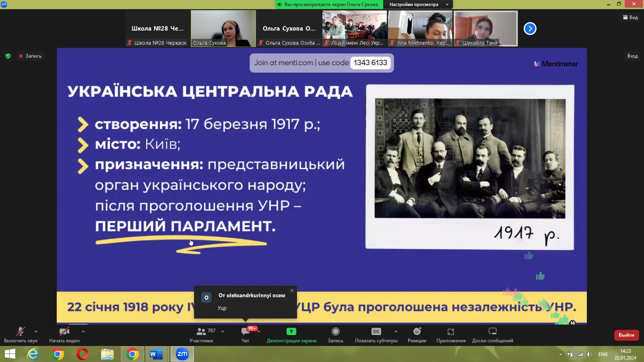This screenshot has width=644, height=362.
Task: Open the View layout menu
Action: click(x=630, y=17)
